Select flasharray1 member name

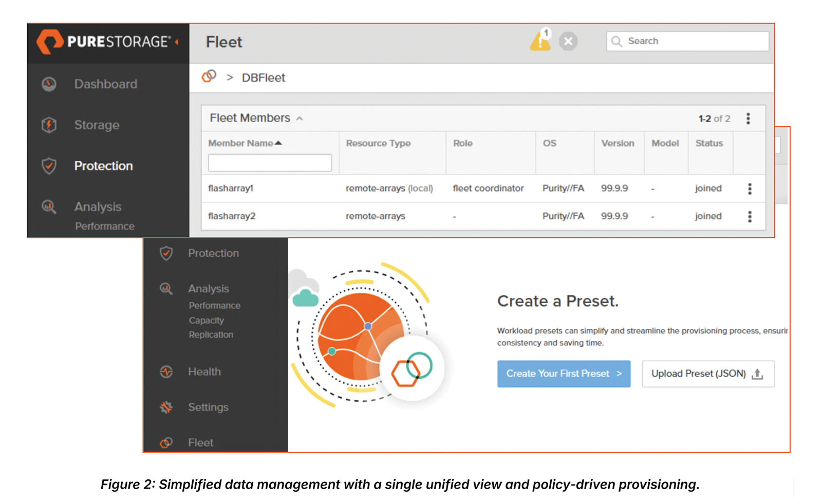pos(231,189)
